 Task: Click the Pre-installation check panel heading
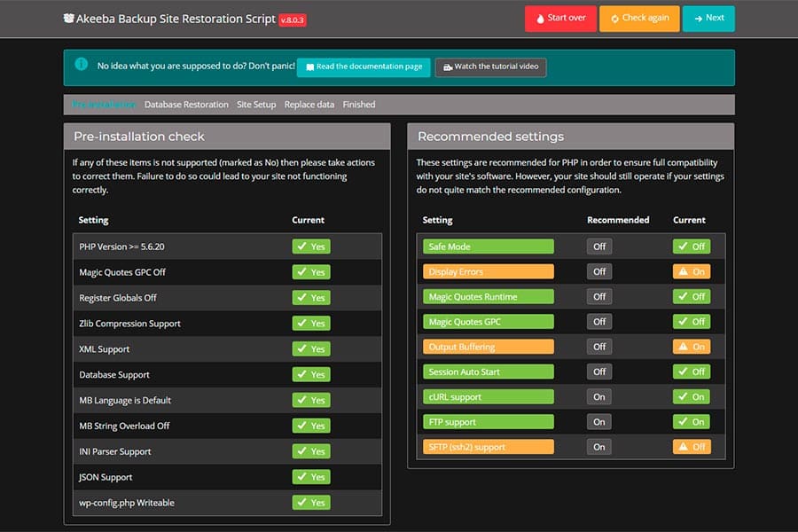click(139, 137)
